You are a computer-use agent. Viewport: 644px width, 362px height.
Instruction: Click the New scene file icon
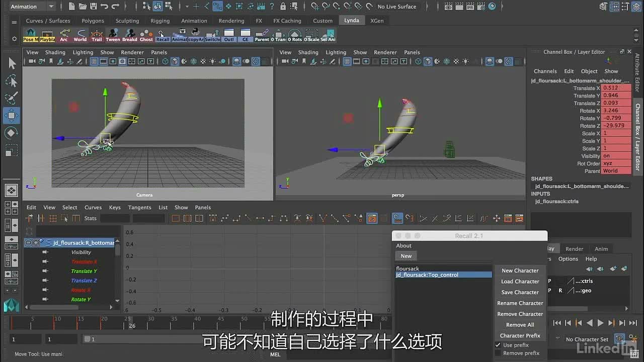pos(71,7)
